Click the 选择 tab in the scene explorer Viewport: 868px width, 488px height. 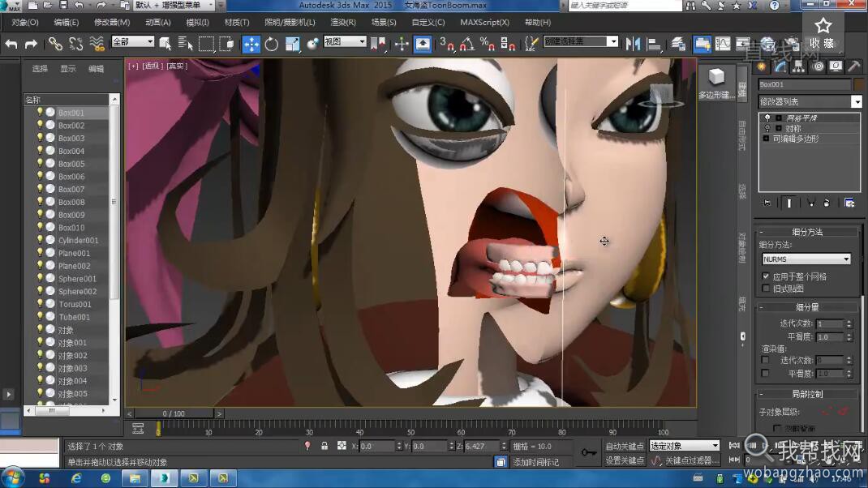click(40, 69)
